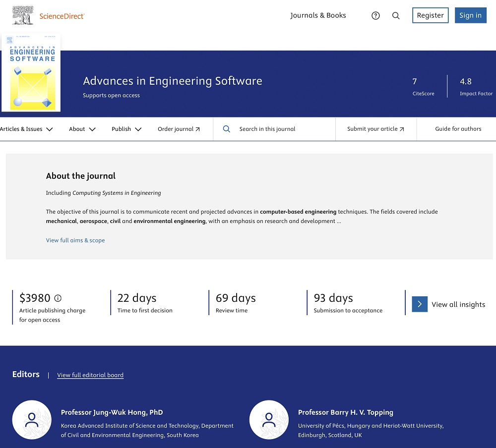Image resolution: width=496 pixels, height=448 pixels.
Task: Open View full aims & scope
Action: tap(75, 240)
